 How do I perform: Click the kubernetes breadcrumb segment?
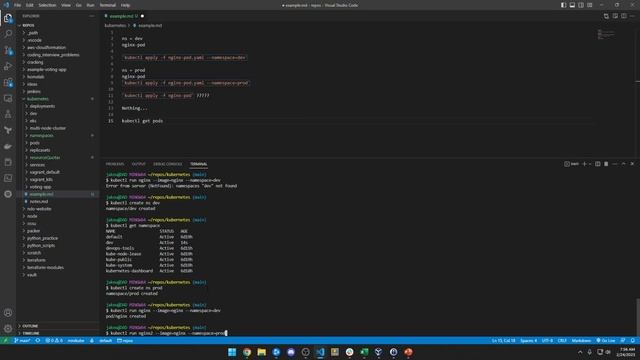point(115,25)
